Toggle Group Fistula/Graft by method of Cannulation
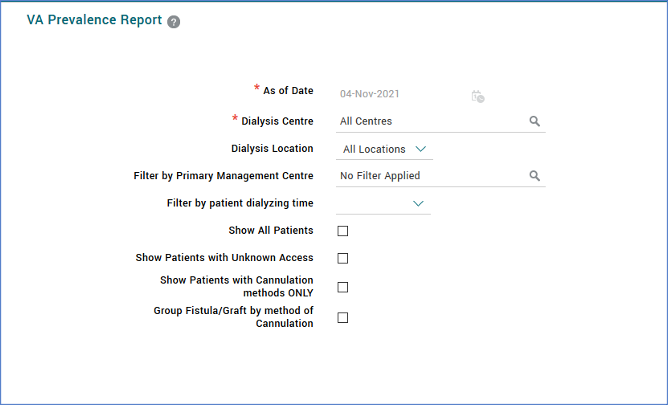 343,318
